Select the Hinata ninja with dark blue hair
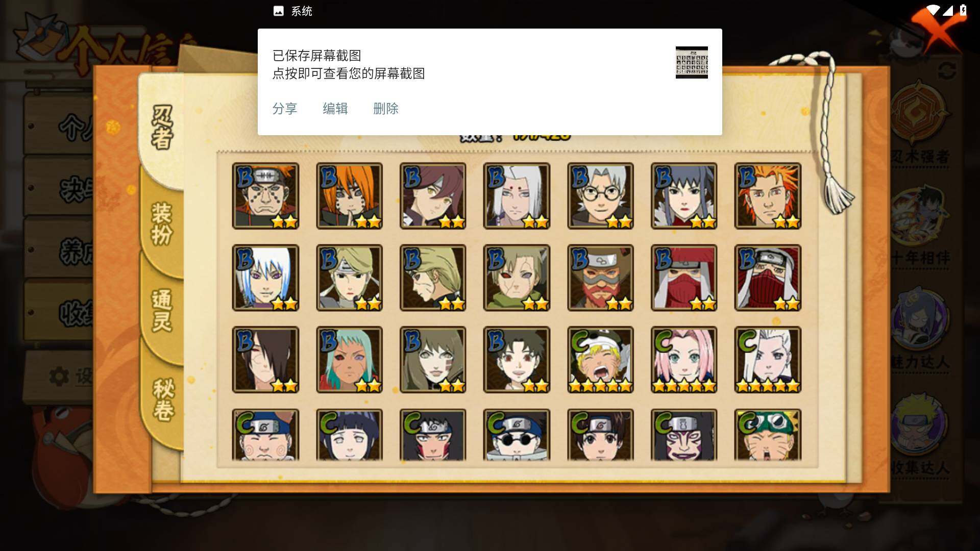Image resolution: width=980 pixels, height=551 pixels. click(x=349, y=435)
